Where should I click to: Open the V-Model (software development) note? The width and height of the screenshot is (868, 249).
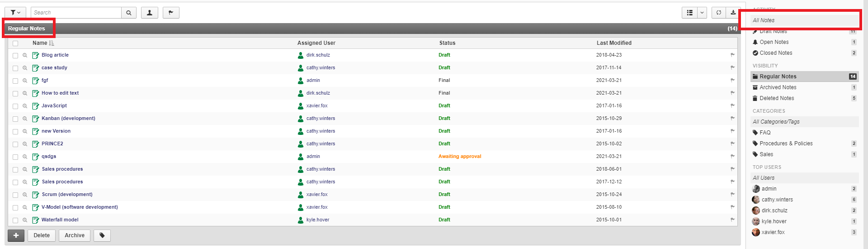(80, 207)
